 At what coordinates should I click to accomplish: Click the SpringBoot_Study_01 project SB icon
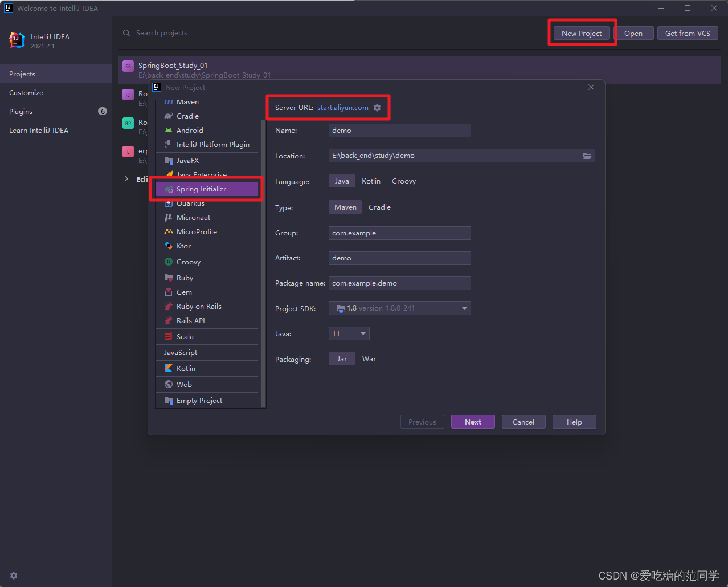pos(128,66)
